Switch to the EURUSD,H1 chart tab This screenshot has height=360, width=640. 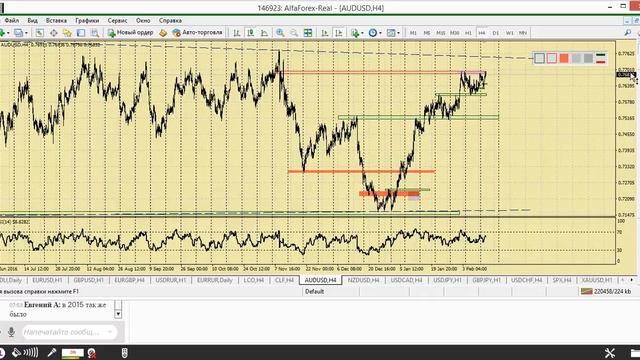47,280
